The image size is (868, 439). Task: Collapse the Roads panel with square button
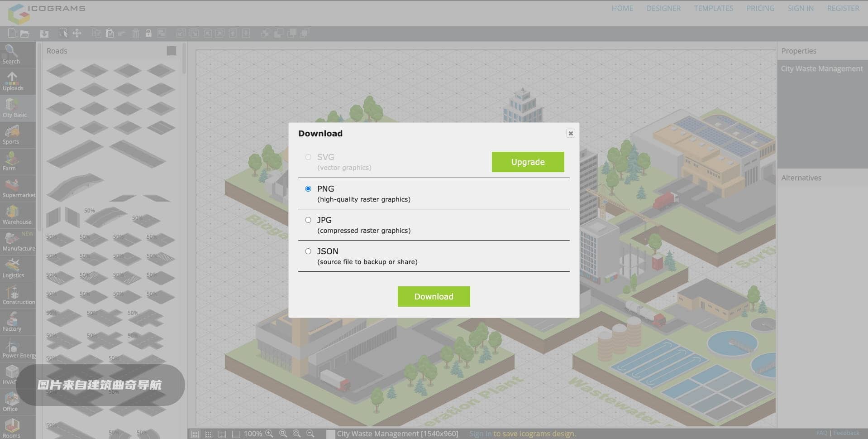[171, 51]
